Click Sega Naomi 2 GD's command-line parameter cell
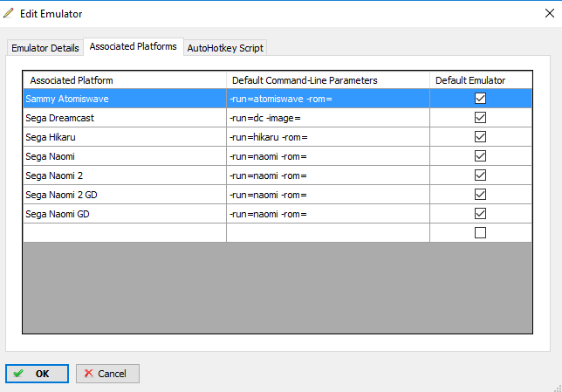This screenshot has width=562, height=392. [x=328, y=195]
